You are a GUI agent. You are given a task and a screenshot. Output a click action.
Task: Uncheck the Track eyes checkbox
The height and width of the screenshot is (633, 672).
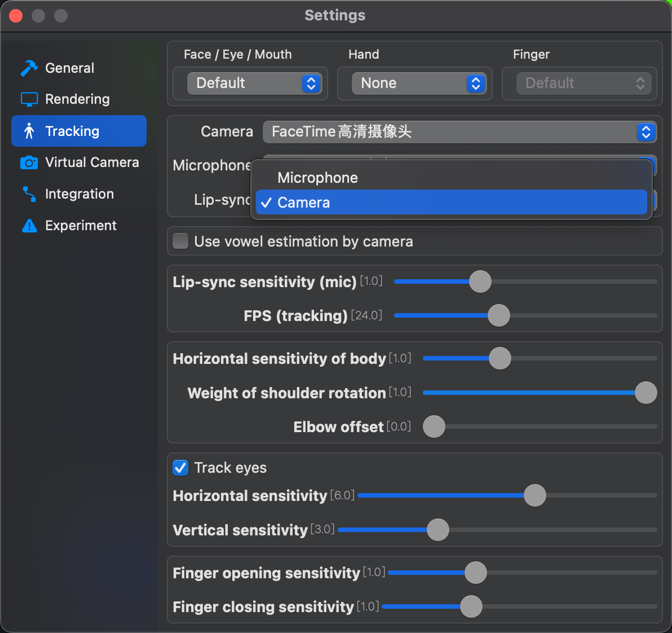(180, 468)
